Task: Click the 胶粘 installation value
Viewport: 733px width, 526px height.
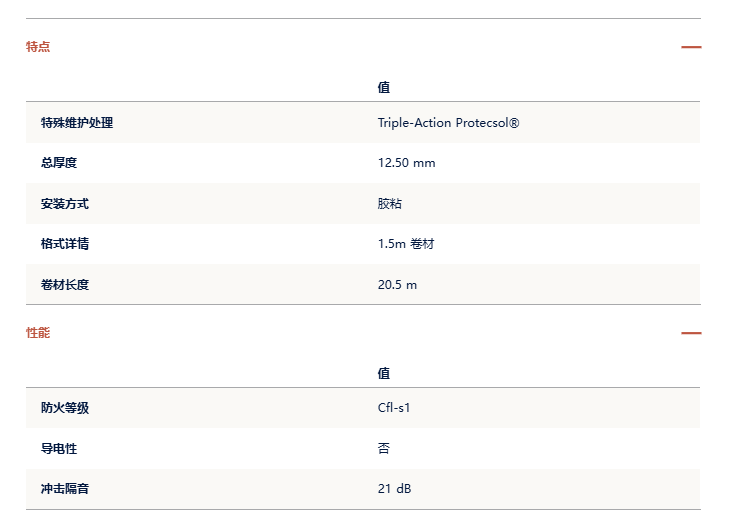Action: click(390, 204)
